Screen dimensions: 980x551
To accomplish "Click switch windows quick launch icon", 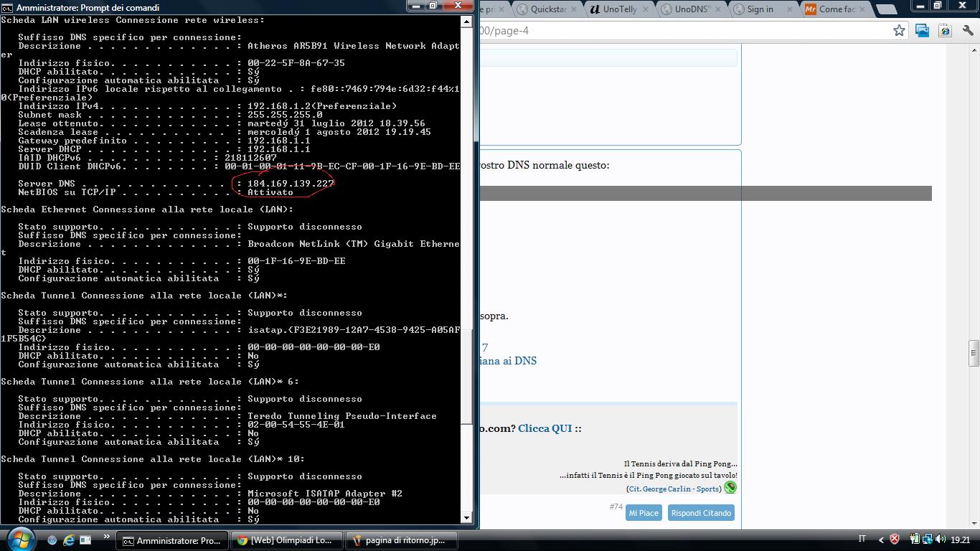I will 85,540.
